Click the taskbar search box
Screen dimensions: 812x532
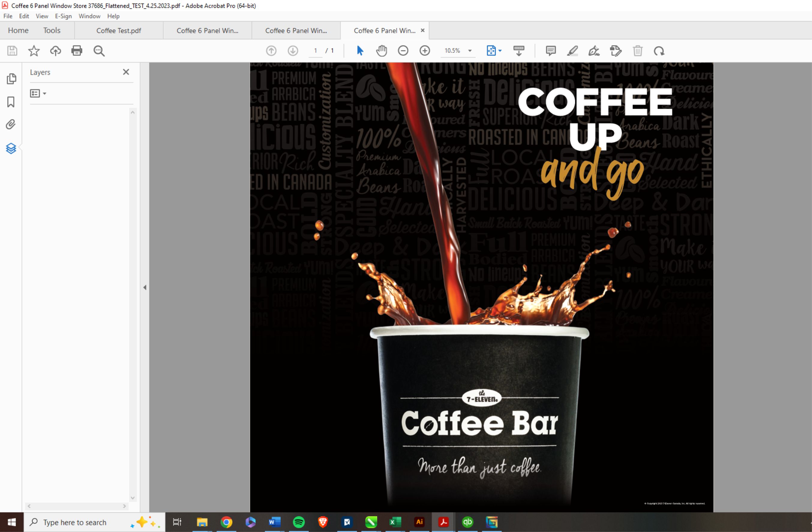pyautogui.click(x=94, y=522)
